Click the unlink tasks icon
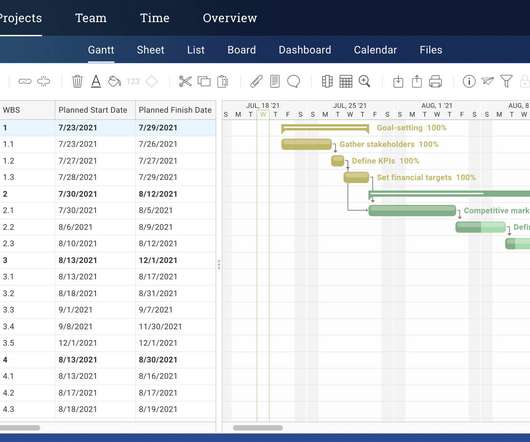The height and width of the screenshot is (442, 530). pyautogui.click(x=44, y=81)
